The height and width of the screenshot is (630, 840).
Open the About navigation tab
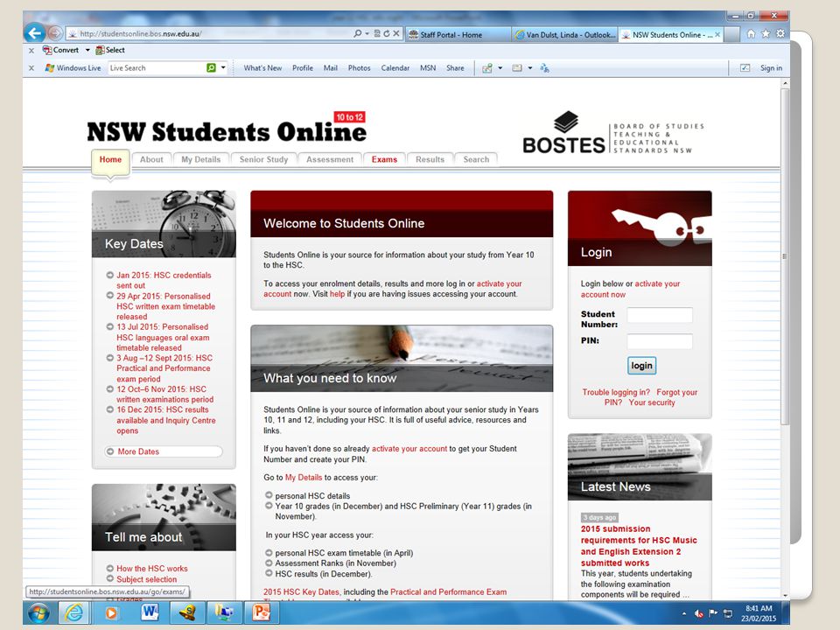151,159
